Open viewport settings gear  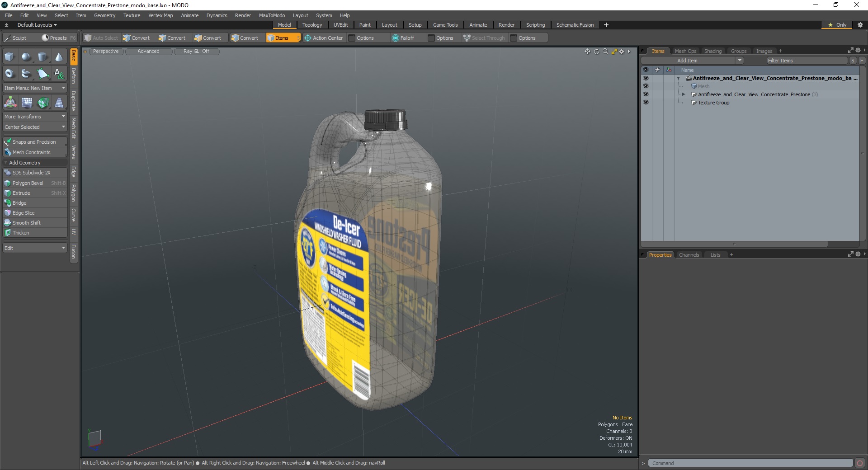click(622, 52)
